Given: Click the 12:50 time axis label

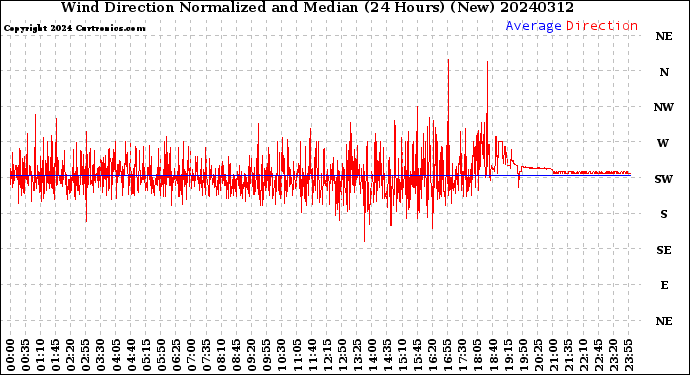Looking at the screenshot, I should pos(342,355).
